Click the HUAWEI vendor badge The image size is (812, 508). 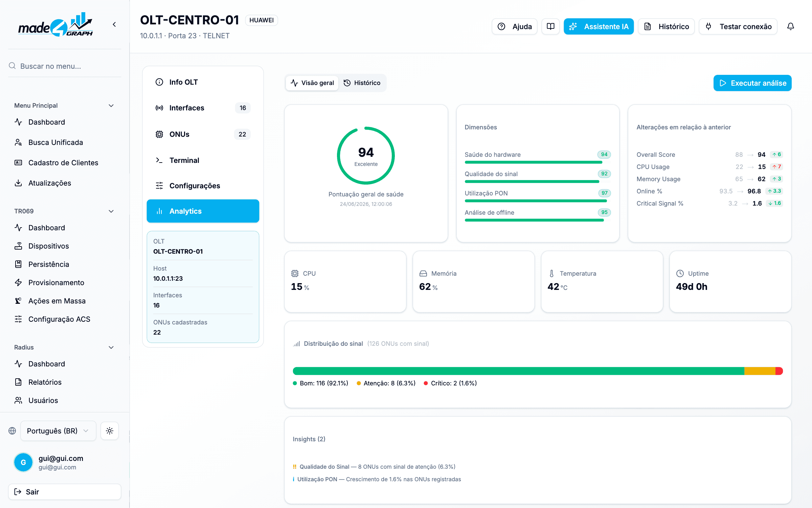click(x=262, y=20)
